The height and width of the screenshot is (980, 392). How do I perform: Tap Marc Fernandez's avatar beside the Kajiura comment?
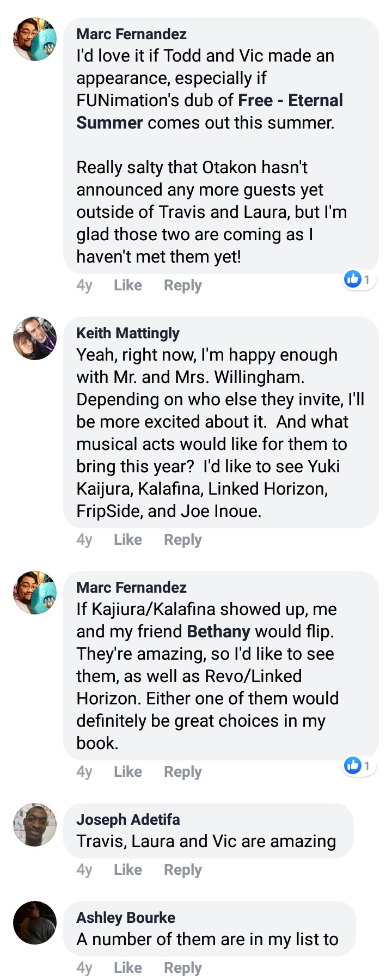click(35, 593)
